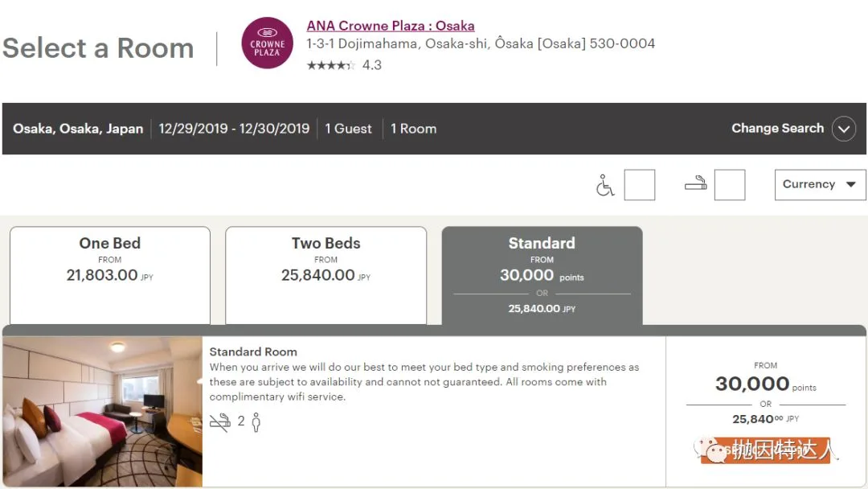
Task: Open the Currency dropdown
Action: coord(820,184)
